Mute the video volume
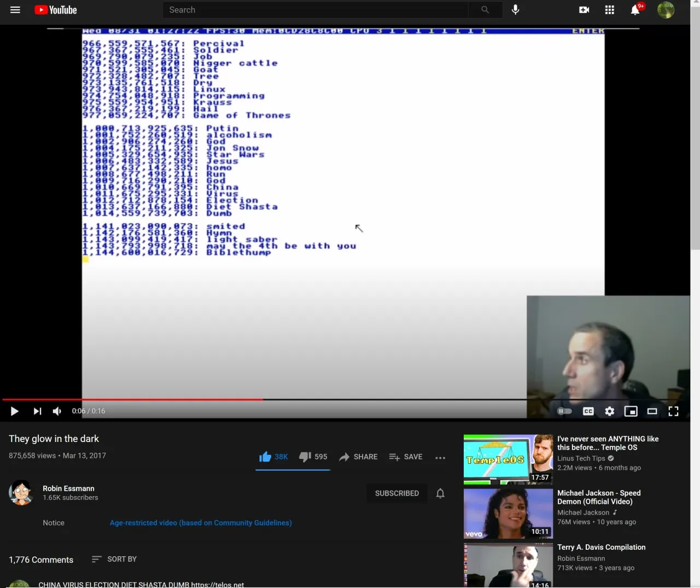Screen dimensions: 700x588 pos(57,411)
